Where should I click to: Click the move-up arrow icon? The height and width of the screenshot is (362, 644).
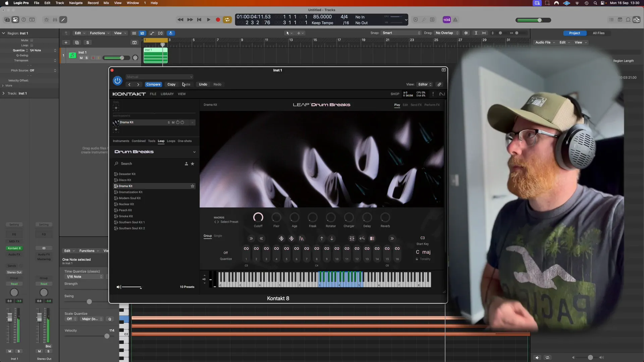322,239
